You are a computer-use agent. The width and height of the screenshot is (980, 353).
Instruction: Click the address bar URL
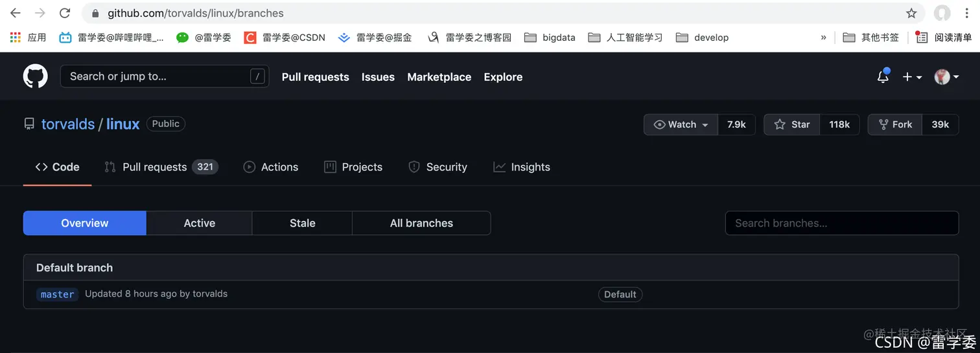coord(196,13)
